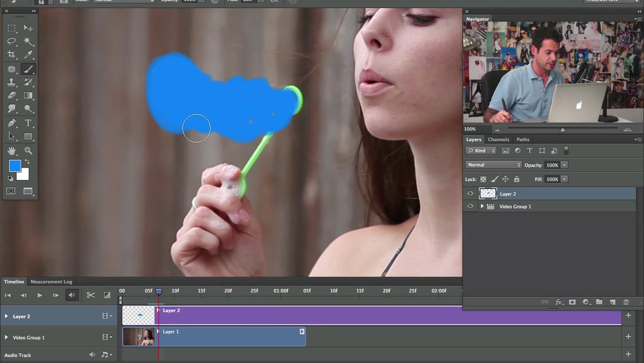Delete layer using the trash icon
The height and width of the screenshot is (363, 644).
pos(626,302)
